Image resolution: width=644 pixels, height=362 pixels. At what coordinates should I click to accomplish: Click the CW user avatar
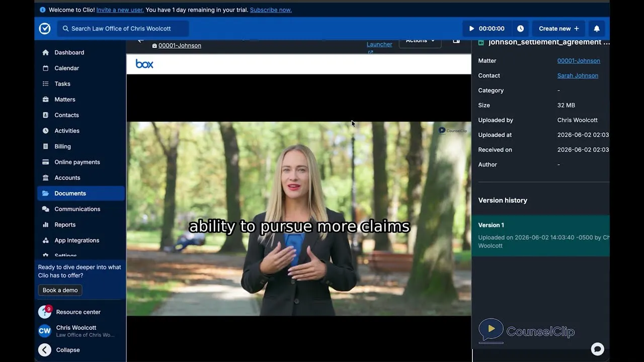pos(45,331)
